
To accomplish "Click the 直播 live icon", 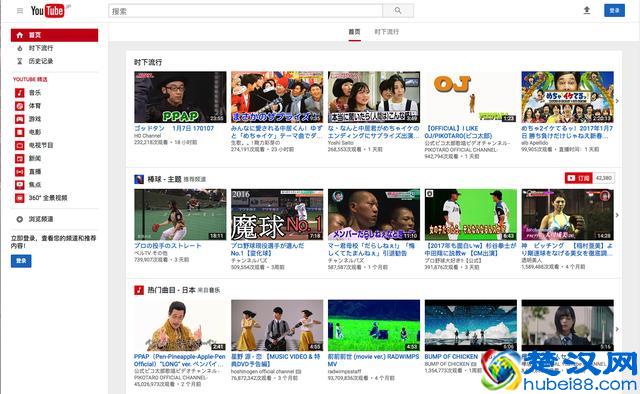I will [x=20, y=171].
